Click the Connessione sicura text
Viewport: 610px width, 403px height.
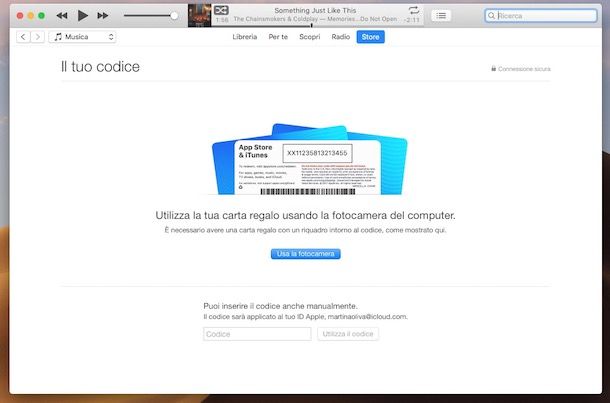click(x=524, y=69)
